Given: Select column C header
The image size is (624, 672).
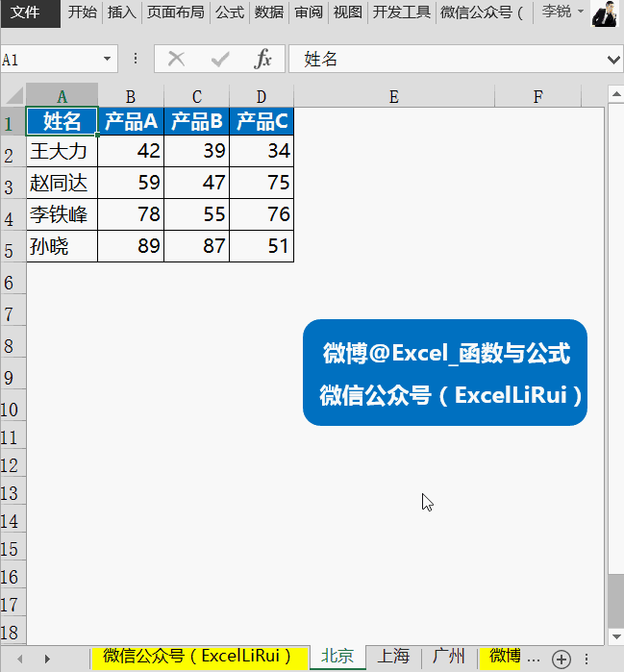Looking at the screenshot, I should tap(197, 96).
